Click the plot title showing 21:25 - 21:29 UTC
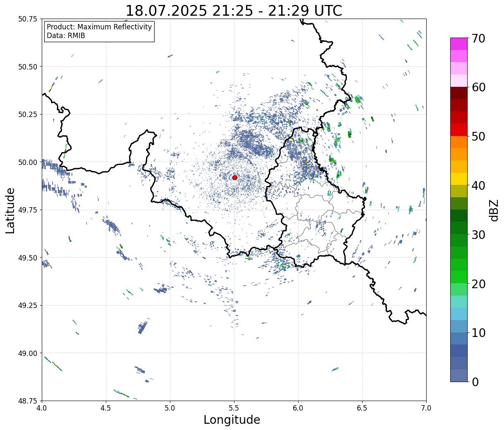 [x=234, y=10]
